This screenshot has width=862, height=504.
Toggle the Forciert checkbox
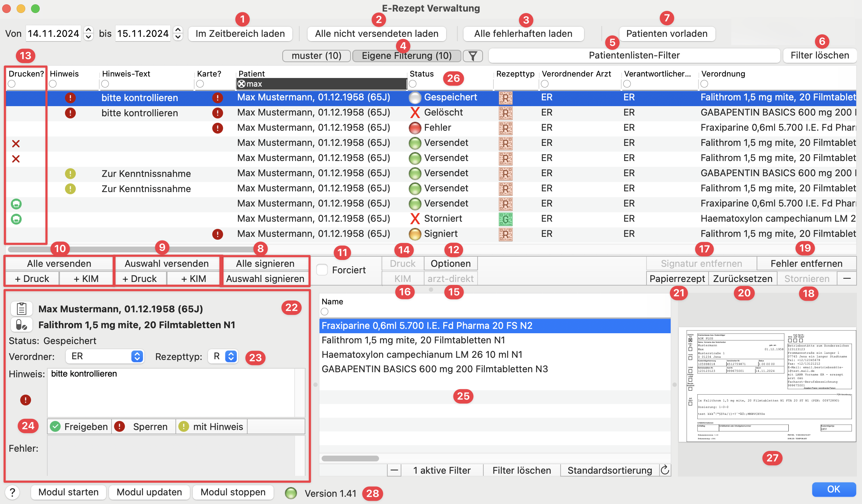[x=322, y=270]
